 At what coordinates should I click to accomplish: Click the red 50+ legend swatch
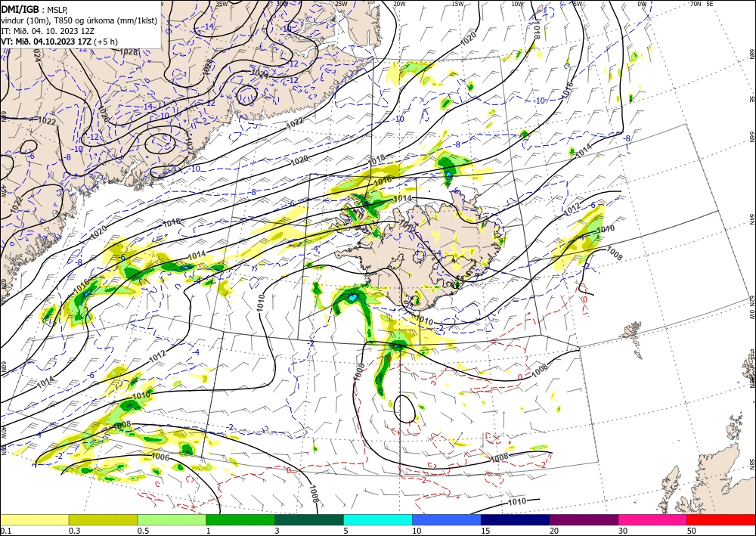(721, 519)
